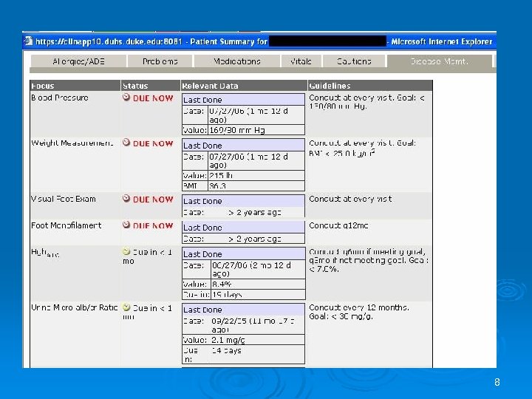Switch to the Problems tab

pyautogui.click(x=160, y=61)
